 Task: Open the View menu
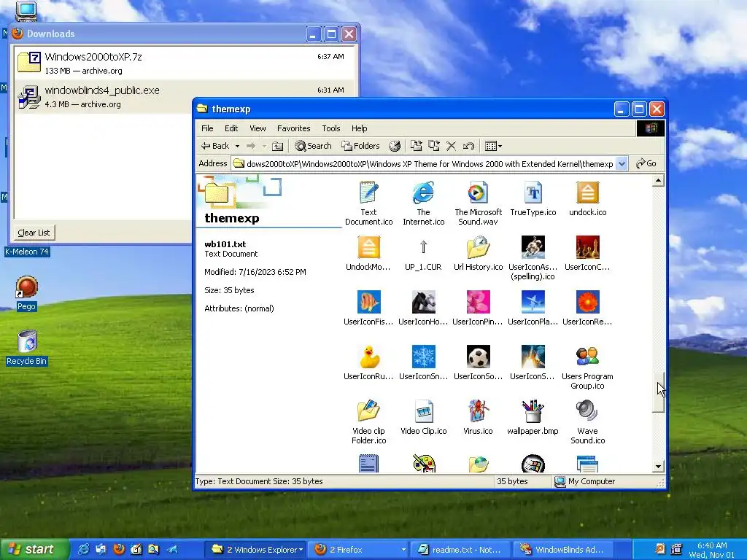258,128
